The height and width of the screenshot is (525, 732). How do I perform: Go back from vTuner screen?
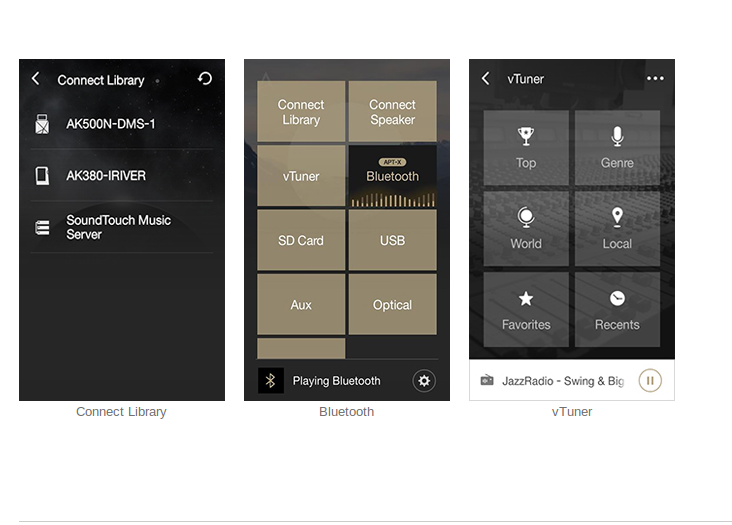coord(486,78)
